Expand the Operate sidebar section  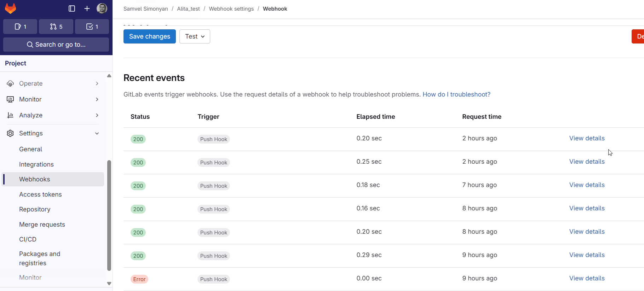[x=53, y=83]
